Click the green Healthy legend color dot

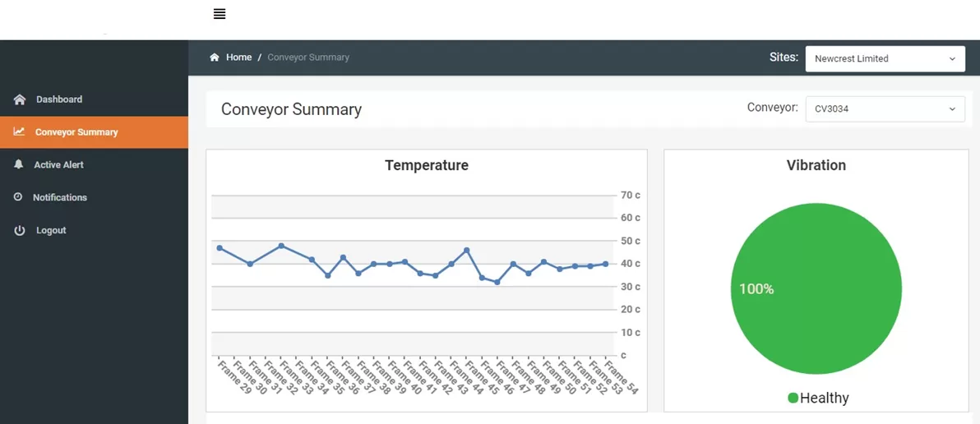793,398
